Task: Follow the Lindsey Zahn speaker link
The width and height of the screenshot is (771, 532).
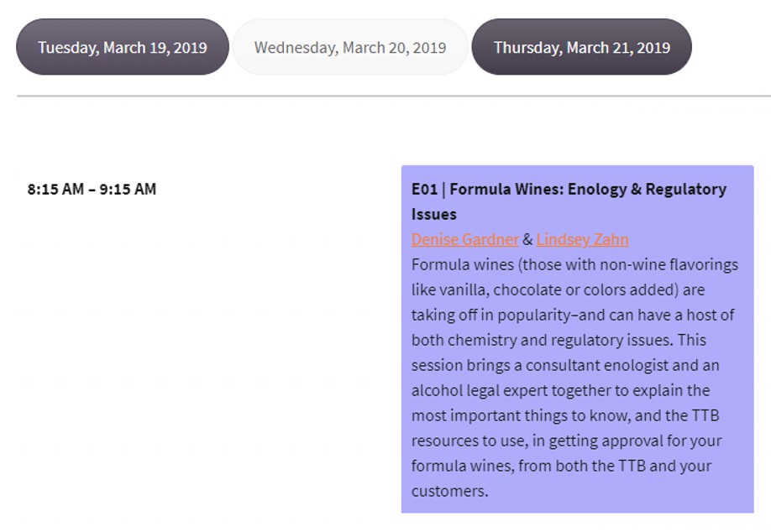Action: (x=582, y=239)
